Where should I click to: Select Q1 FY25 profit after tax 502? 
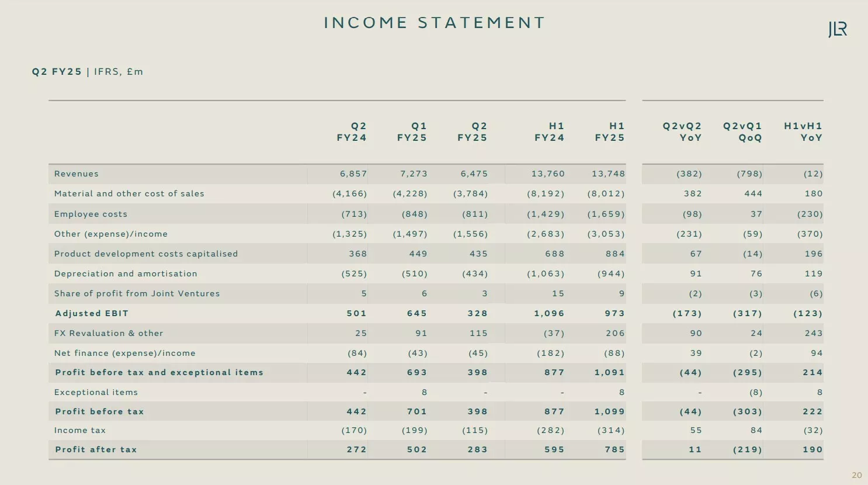tap(417, 449)
